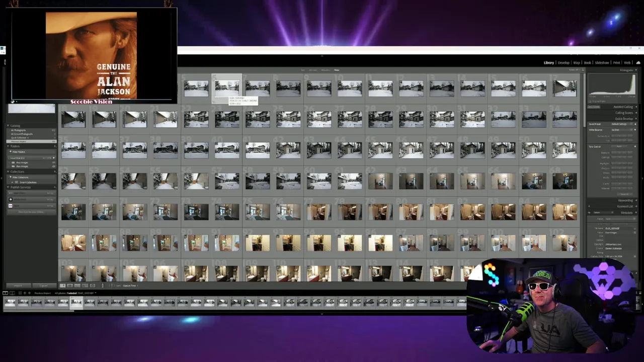The width and height of the screenshot is (644, 362).
Task: Switch to Grid view in the toolbar
Action: [62, 286]
